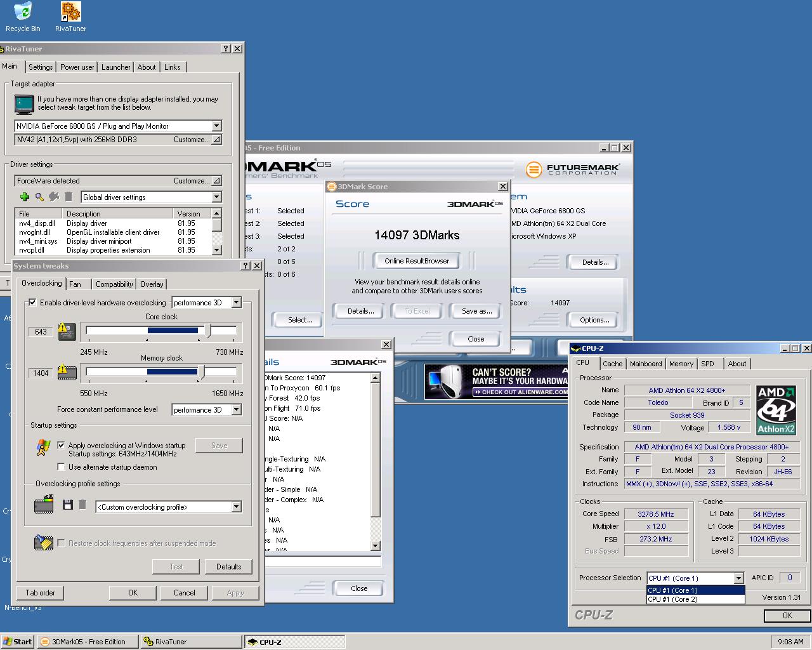This screenshot has width=812, height=650.
Task: Select CPU #1 (Core 2) from list
Action: (695, 599)
